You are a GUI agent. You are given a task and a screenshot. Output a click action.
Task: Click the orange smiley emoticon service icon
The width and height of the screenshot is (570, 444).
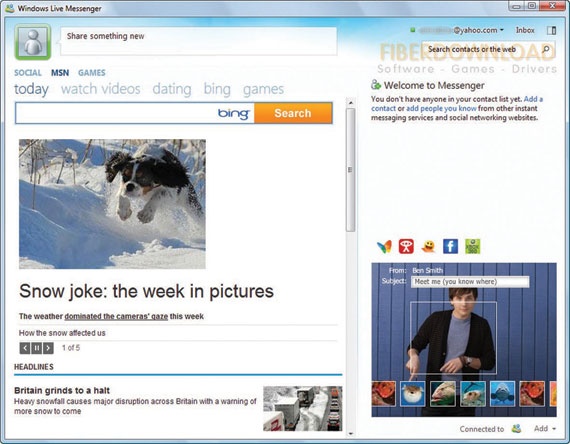tap(428, 247)
